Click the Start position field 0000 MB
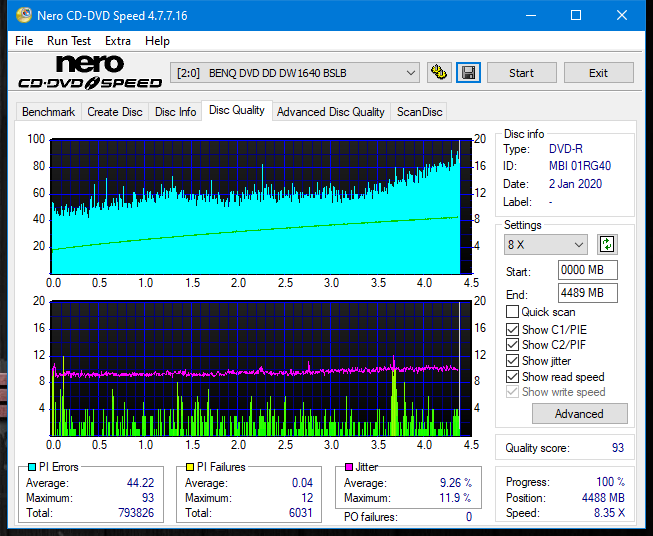Image resolution: width=653 pixels, height=536 pixels. (587, 270)
